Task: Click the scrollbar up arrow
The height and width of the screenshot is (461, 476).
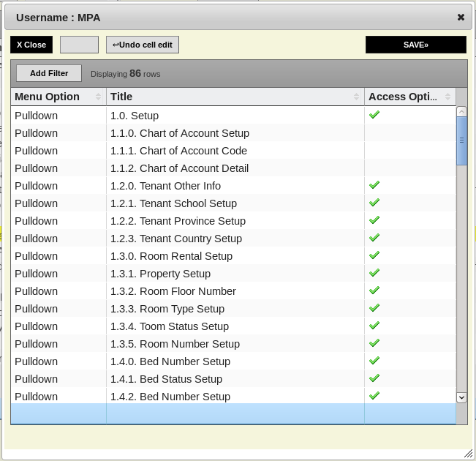Action: [x=461, y=112]
